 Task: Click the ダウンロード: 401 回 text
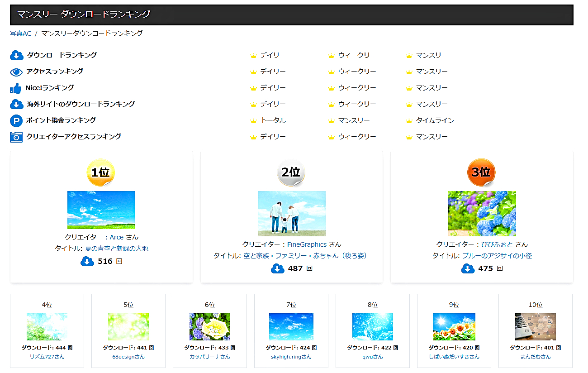[536, 348]
